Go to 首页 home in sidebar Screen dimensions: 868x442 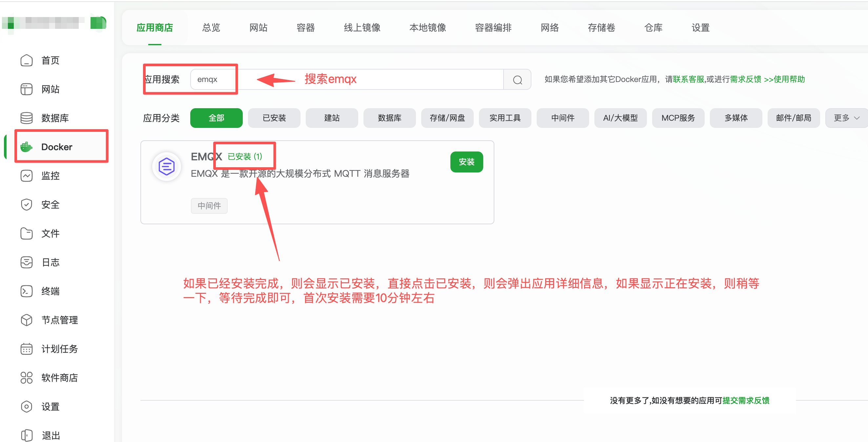(50, 60)
